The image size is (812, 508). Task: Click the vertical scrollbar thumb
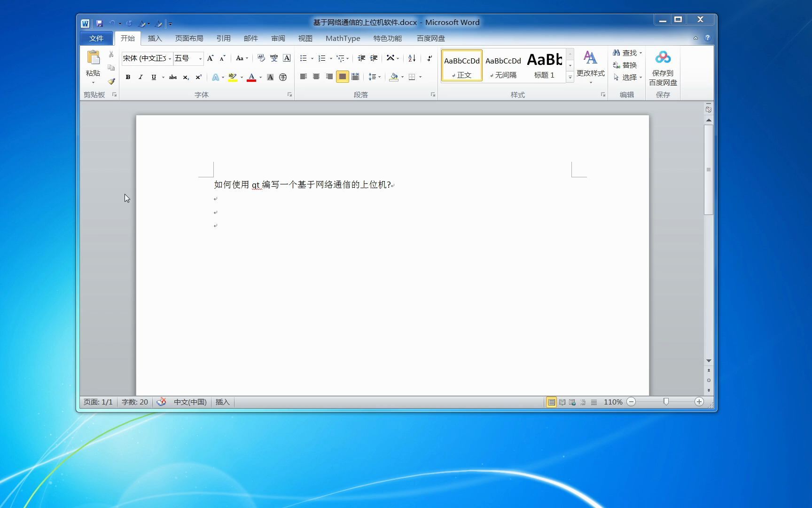point(709,170)
